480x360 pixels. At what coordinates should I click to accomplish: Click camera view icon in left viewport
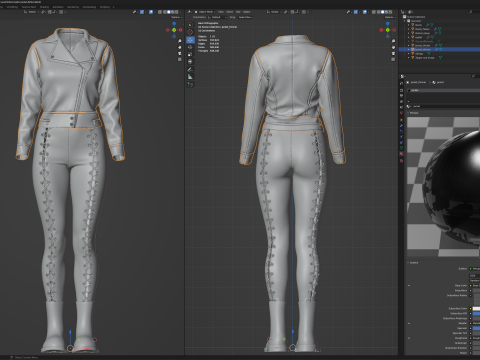tap(180, 53)
